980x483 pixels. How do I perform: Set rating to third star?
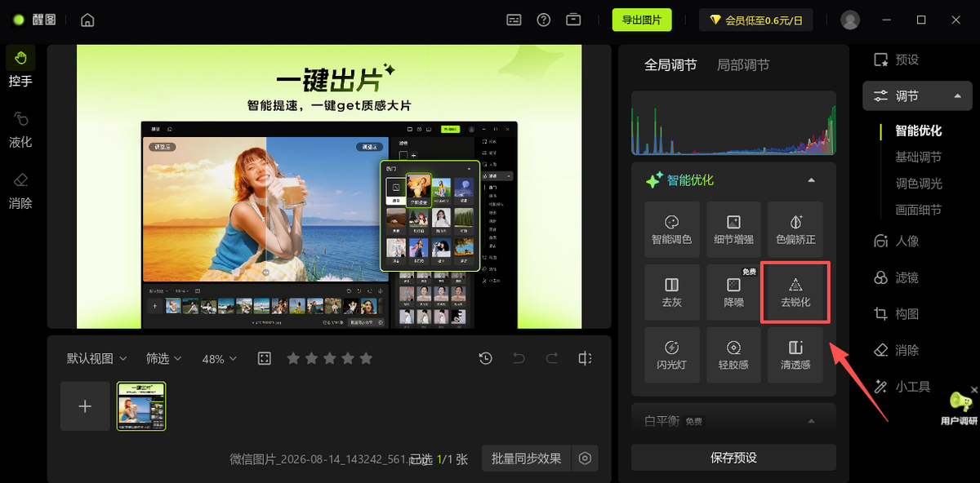point(329,358)
